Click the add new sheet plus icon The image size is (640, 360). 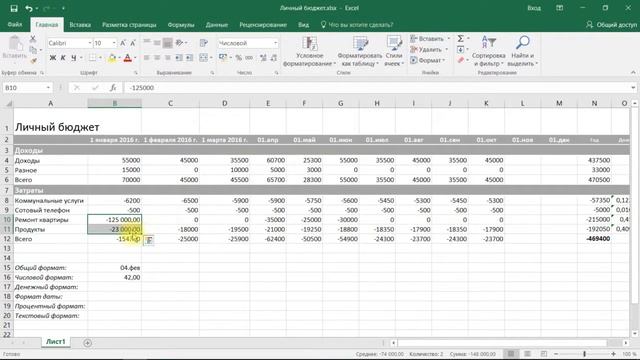(87, 343)
